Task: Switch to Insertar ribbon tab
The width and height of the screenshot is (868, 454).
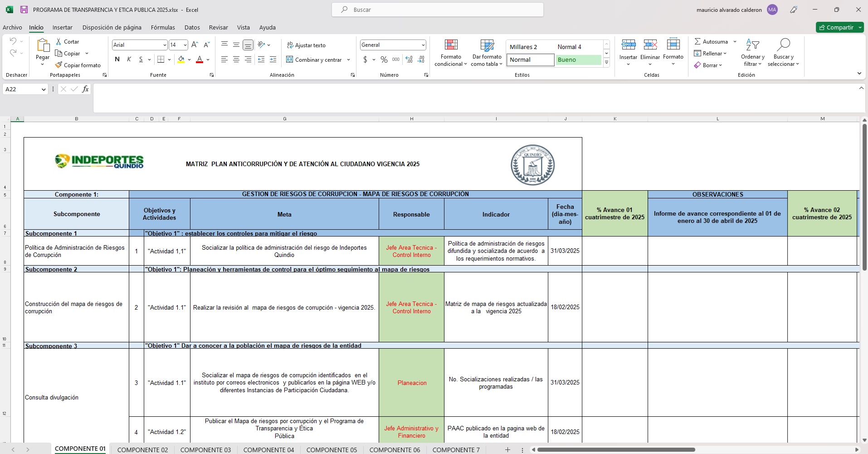Action: (62, 27)
